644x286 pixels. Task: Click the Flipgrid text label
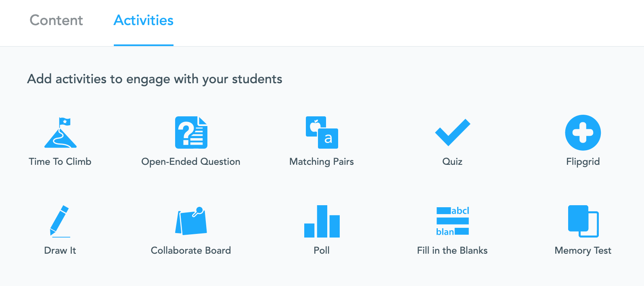[583, 162]
